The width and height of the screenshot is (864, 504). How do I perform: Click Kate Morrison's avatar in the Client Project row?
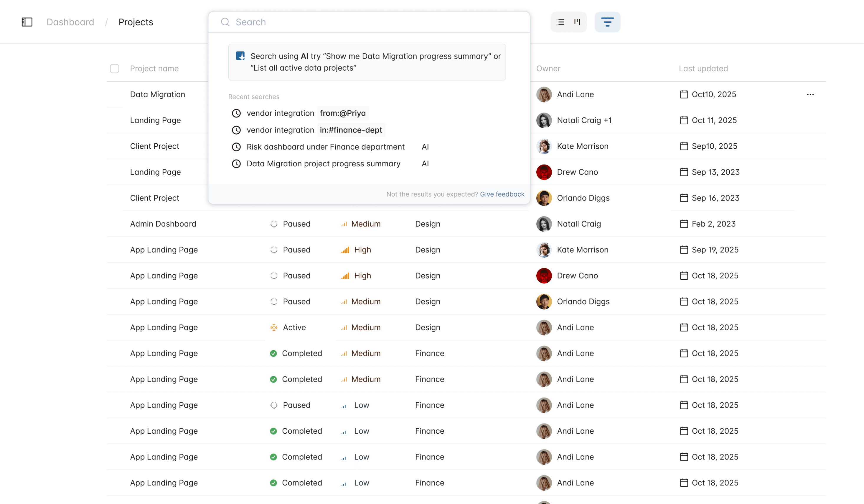coord(544,146)
